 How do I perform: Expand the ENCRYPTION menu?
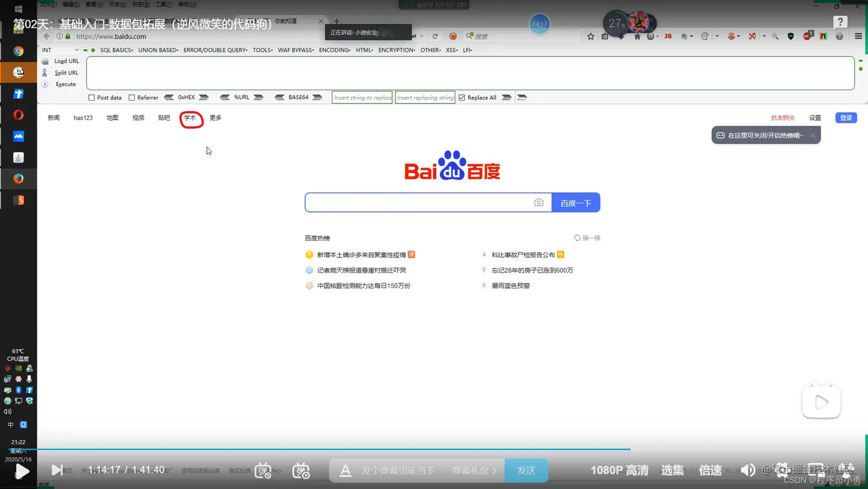(x=397, y=50)
